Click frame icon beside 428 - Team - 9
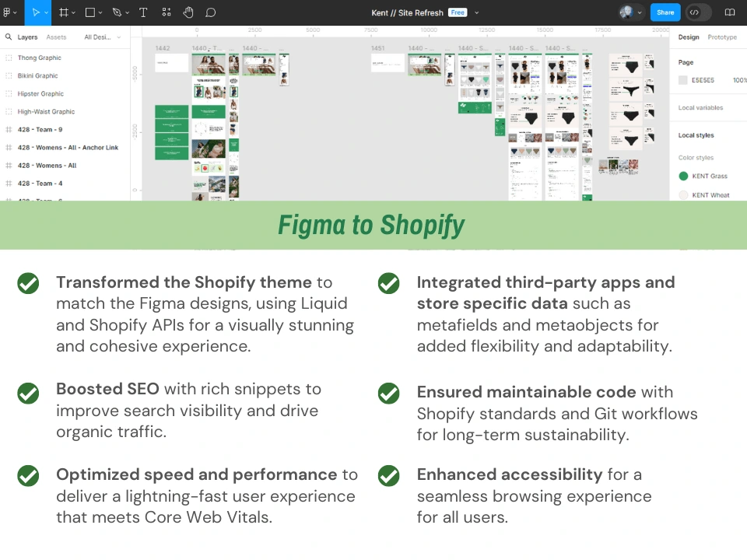747x560 pixels. (x=9, y=130)
